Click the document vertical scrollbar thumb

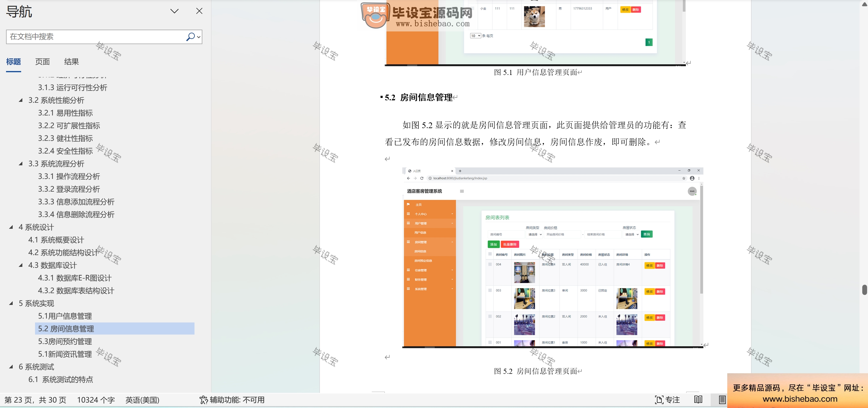point(864,290)
